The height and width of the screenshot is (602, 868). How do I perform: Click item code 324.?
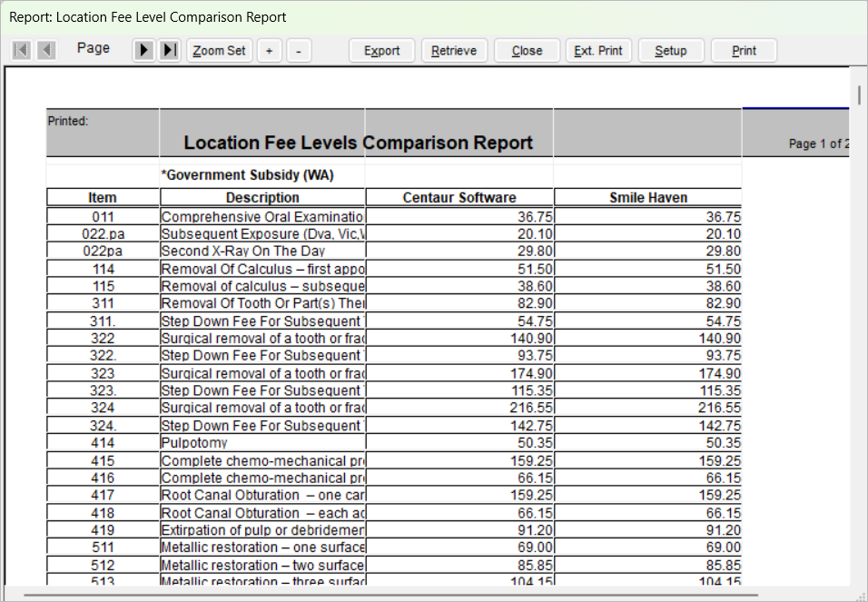pyautogui.click(x=103, y=408)
